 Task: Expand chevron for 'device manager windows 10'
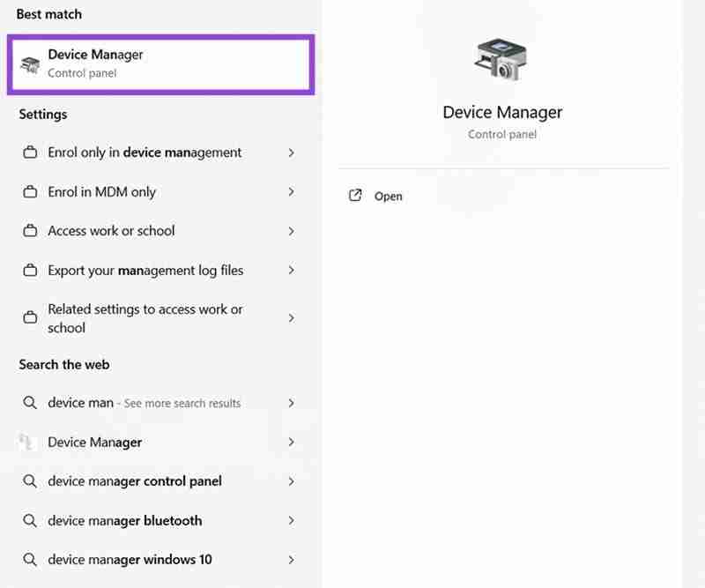pos(292,560)
